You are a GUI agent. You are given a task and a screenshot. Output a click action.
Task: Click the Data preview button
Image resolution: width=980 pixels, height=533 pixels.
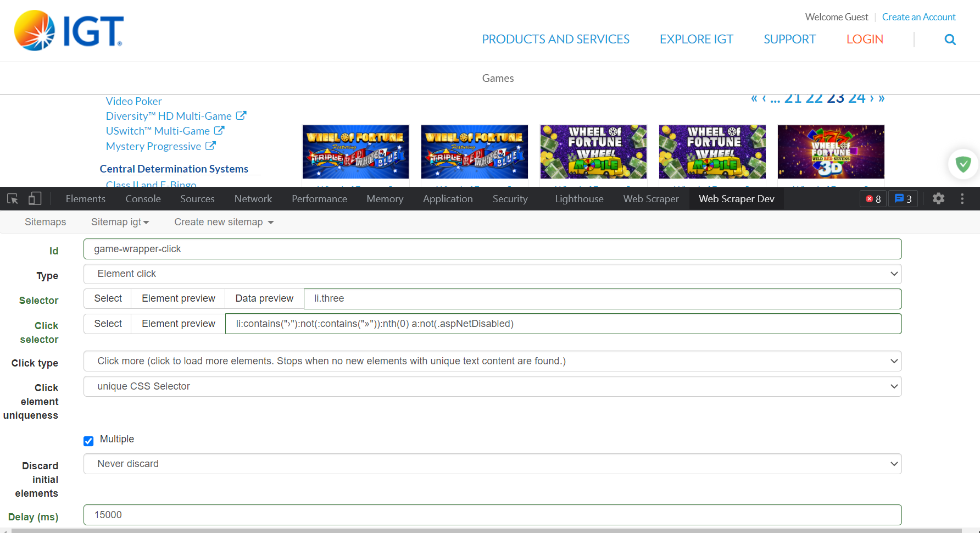tap(264, 298)
